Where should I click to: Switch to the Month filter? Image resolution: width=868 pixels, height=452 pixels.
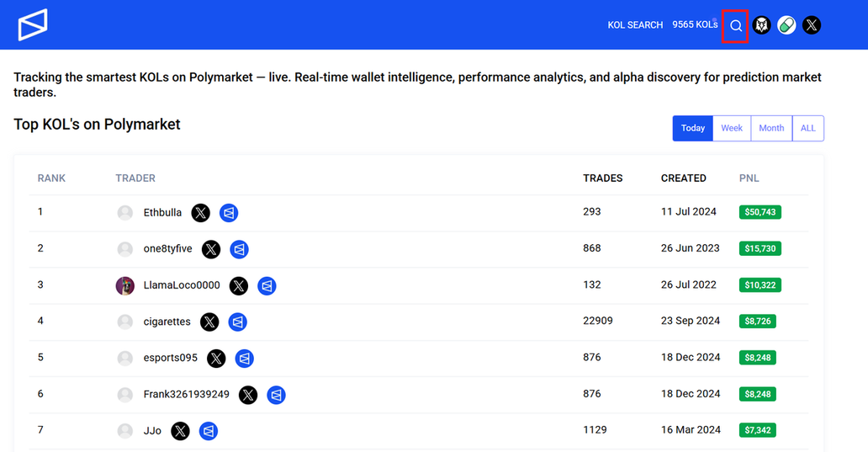[x=771, y=128]
